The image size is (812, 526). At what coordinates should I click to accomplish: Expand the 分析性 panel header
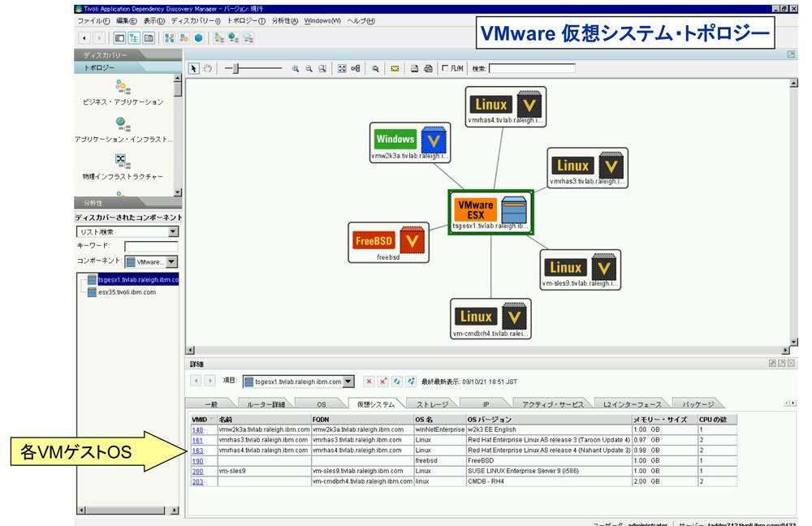click(x=127, y=202)
